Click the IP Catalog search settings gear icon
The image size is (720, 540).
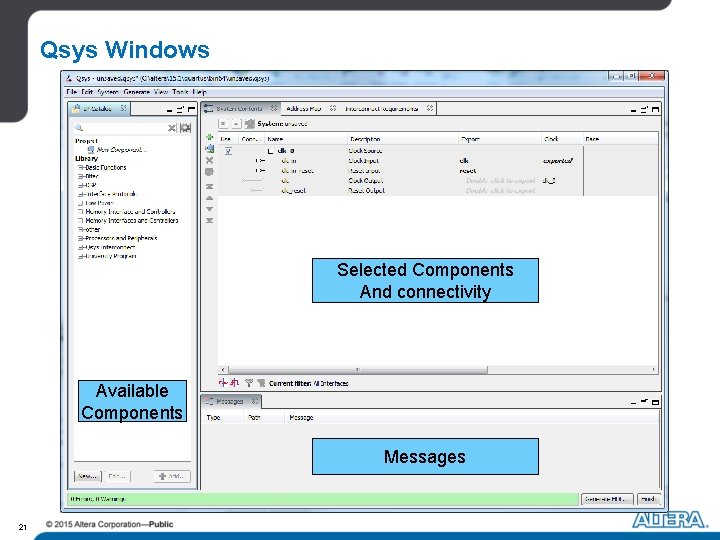185,128
